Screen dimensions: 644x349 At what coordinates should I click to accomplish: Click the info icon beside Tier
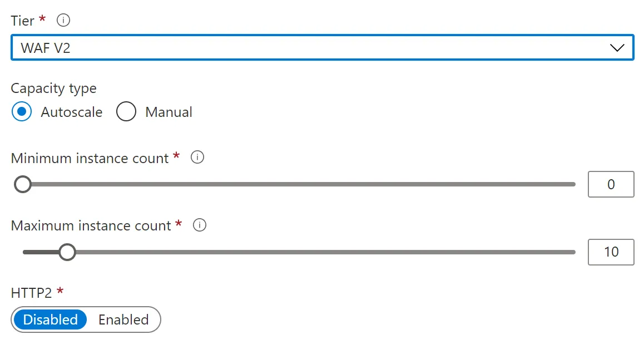pos(64,21)
